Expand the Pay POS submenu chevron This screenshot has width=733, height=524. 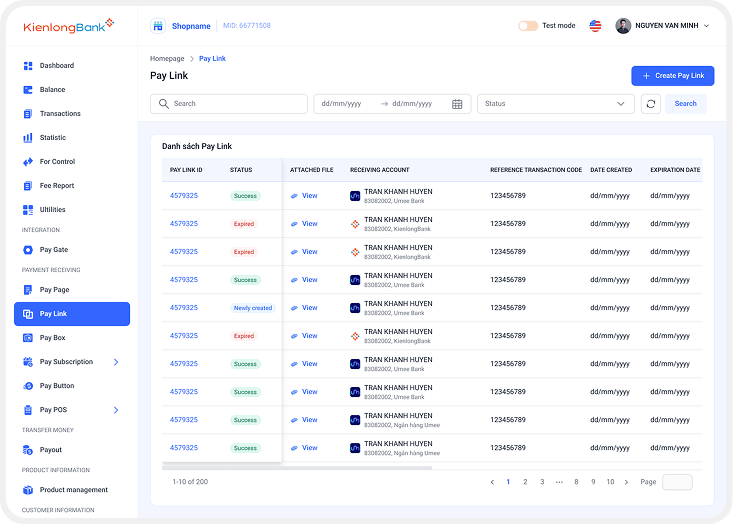pyautogui.click(x=116, y=410)
